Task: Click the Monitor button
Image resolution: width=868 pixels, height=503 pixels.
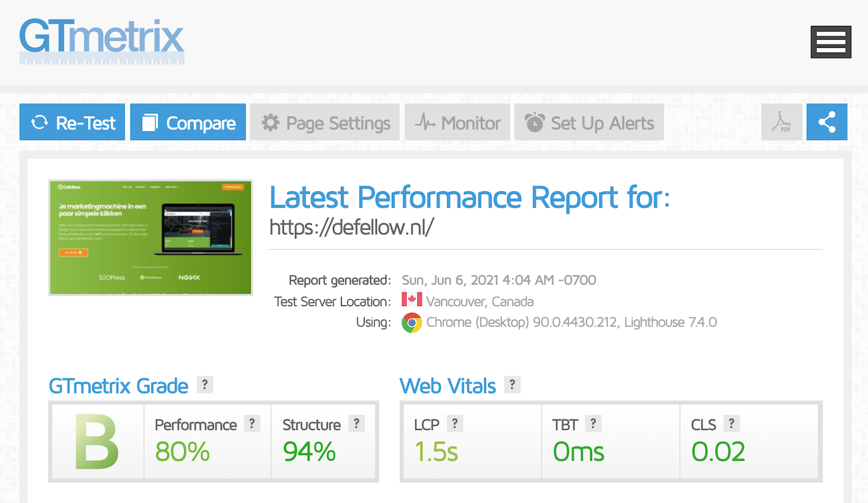Action: (458, 122)
